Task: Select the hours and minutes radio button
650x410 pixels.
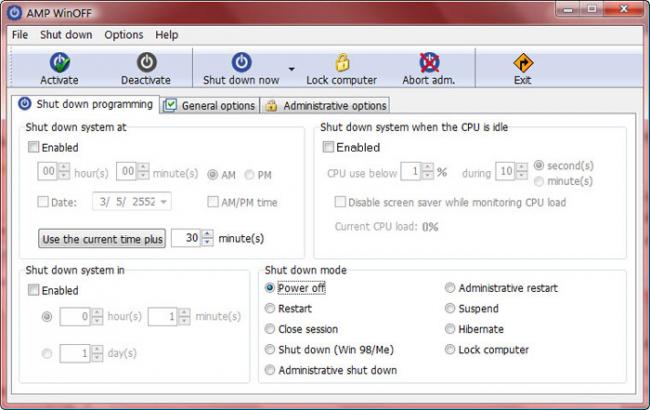Action: coord(47,317)
